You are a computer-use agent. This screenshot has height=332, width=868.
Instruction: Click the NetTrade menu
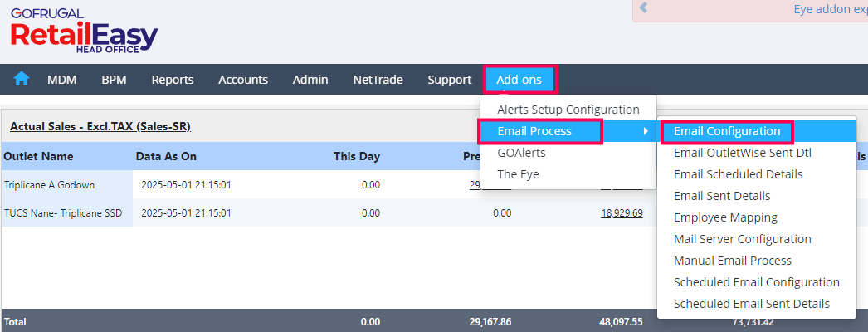point(378,80)
